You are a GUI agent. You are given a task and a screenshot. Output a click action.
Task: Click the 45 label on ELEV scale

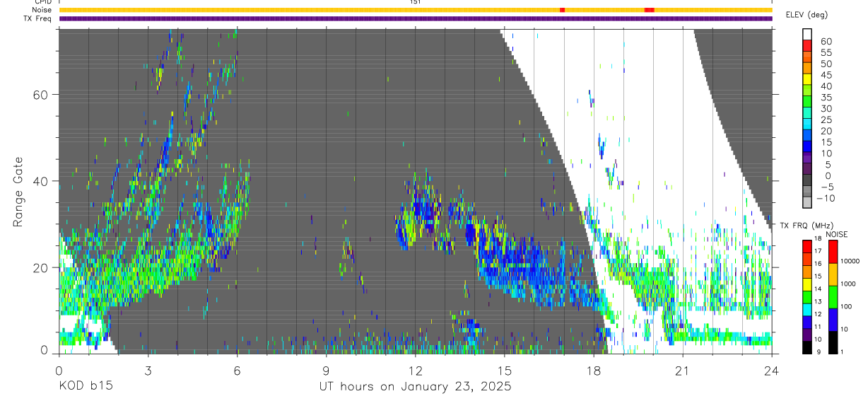(826, 75)
